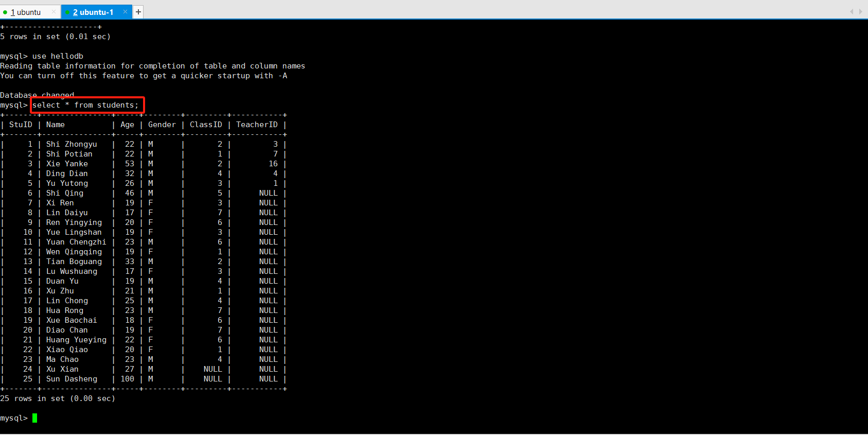Click the name "Xu Xian"
This screenshot has height=435, width=868.
[62, 369]
